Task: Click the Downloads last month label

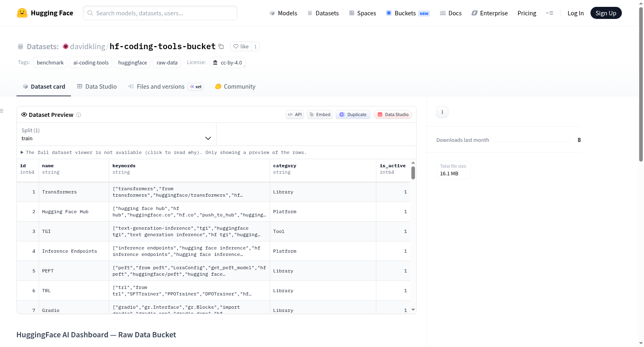Action: click(463, 140)
